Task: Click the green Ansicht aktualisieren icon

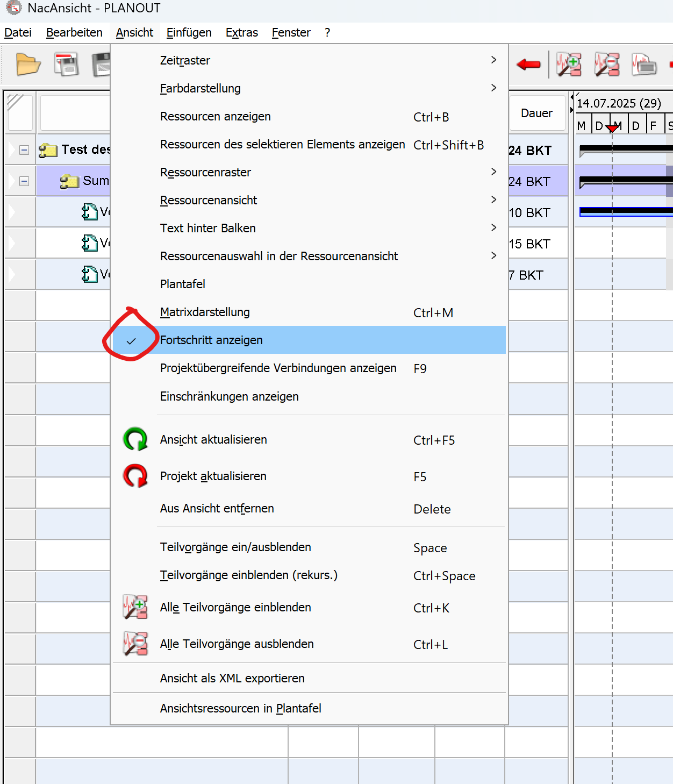Action: pos(135,439)
